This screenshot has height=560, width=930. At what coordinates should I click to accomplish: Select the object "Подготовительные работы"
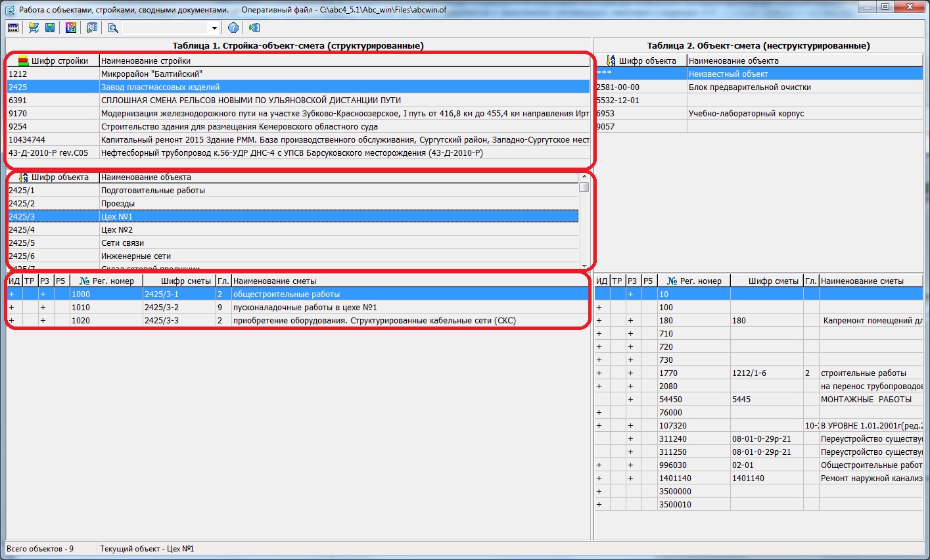coord(292,190)
